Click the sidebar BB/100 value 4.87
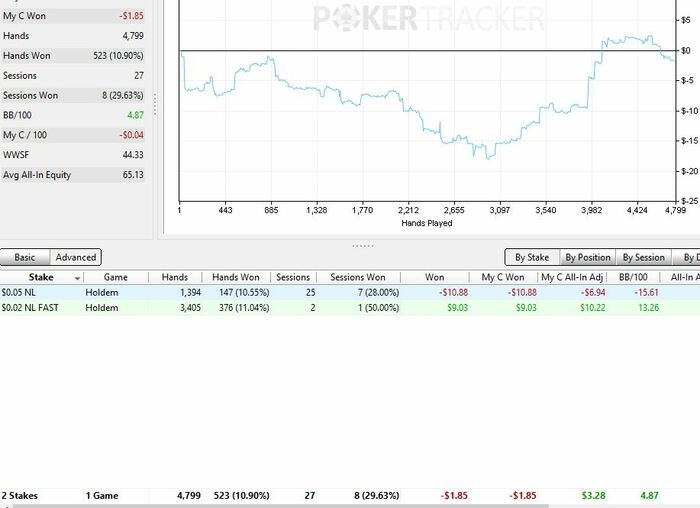This screenshot has height=508, width=700. tap(135, 115)
